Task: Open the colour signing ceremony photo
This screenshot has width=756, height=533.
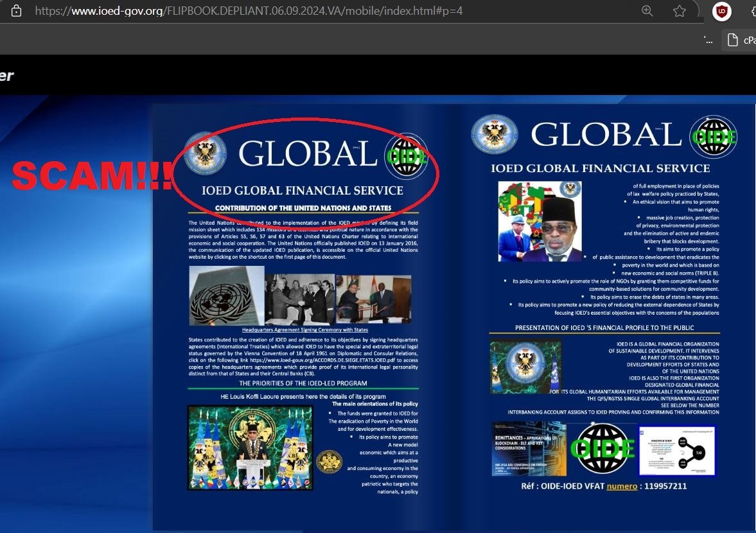Action: pos(374,299)
